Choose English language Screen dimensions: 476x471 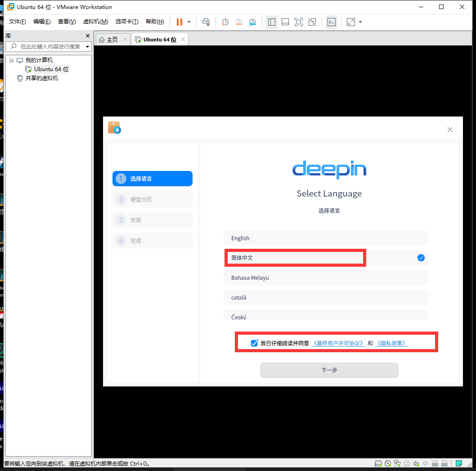[326, 238]
